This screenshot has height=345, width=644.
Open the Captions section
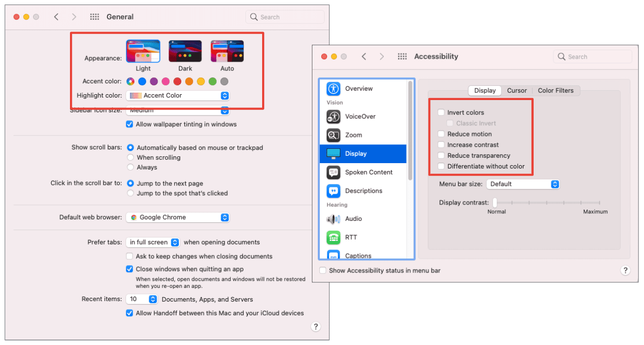click(359, 255)
